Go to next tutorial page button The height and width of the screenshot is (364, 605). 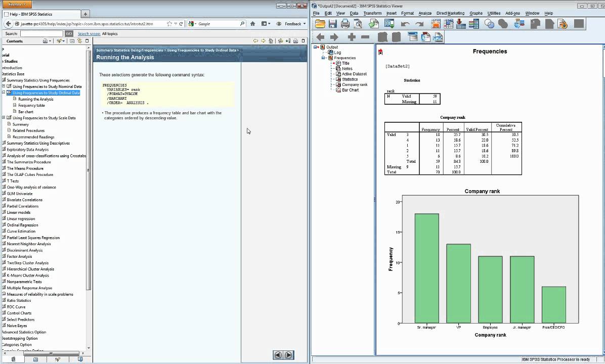pyautogui.click(x=289, y=355)
